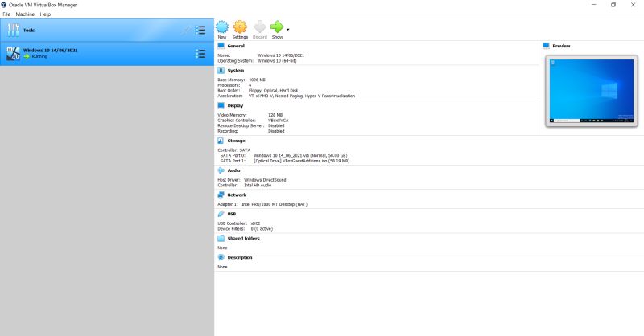
Task: Click the Processors value 4
Action: coord(250,85)
